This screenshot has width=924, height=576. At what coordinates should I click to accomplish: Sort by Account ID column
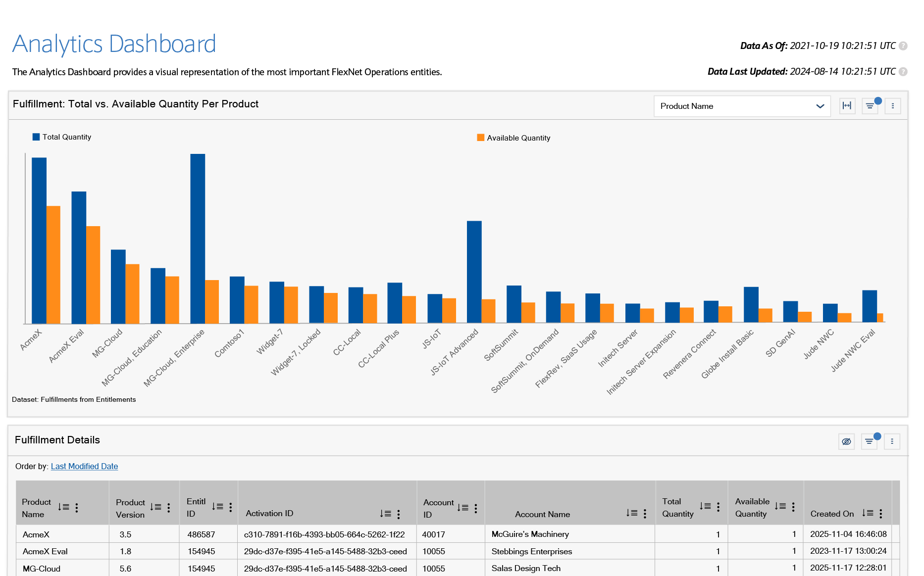pyautogui.click(x=462, y=508)
